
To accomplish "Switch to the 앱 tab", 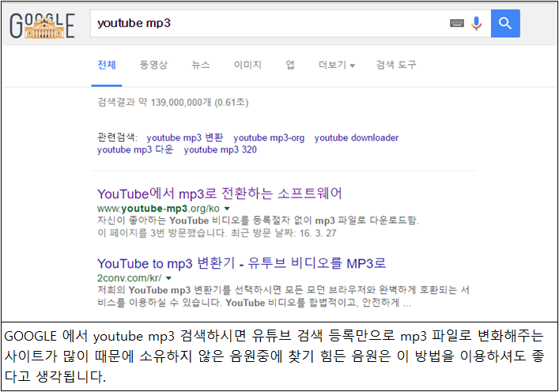I will pyautogui.click(x=290, y=65).
